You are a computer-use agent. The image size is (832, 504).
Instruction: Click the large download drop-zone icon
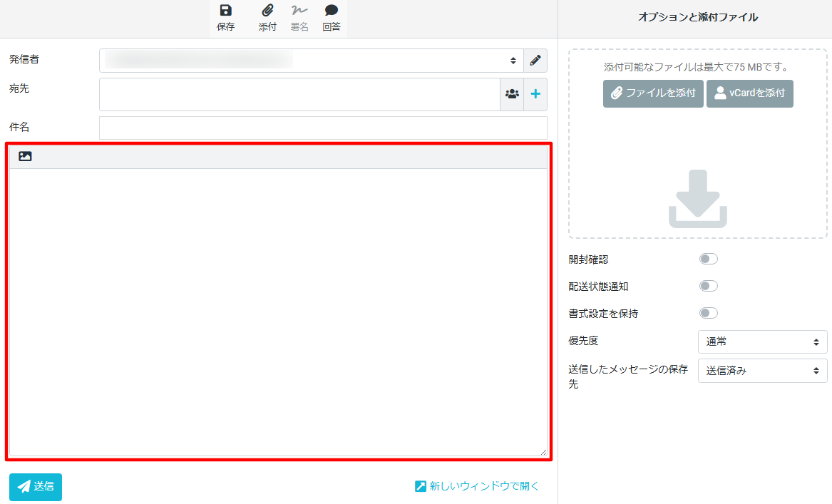click(x=698, y=199)
